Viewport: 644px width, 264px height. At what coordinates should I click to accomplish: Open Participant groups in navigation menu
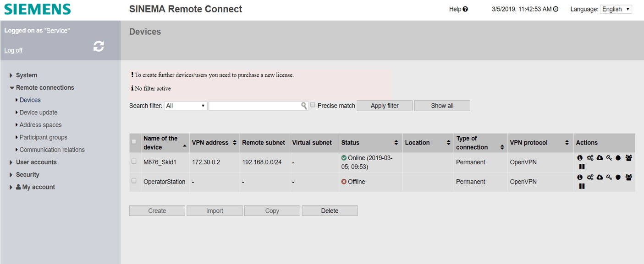pos(43,137)
